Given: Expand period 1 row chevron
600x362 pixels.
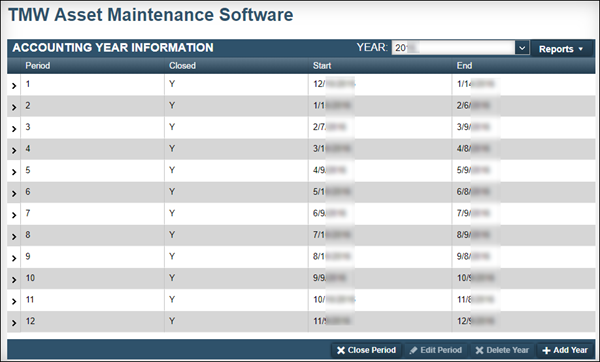Looking at the screenshot, I should 14,85.
